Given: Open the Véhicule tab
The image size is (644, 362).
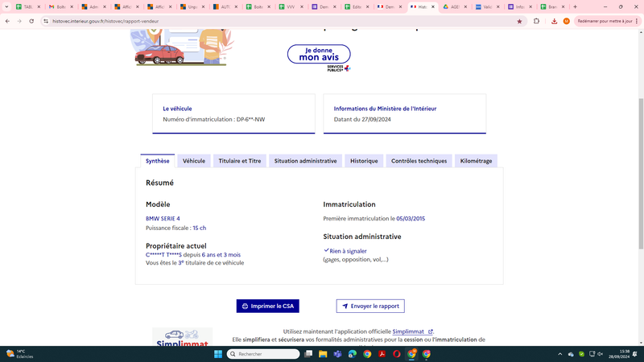Looking at the screenshot, I should (x=194, y=161).
